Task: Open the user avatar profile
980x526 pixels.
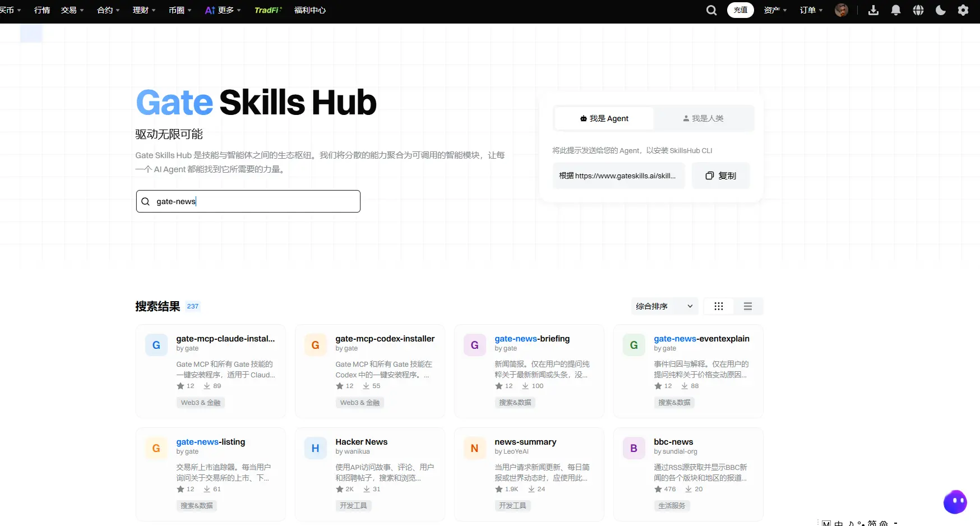Action: pyautogui.click(x=842, y=10)
